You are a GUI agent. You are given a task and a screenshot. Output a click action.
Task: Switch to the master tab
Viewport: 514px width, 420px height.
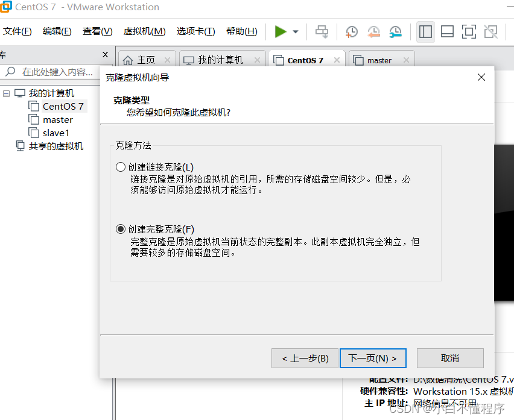click(381, 60)
